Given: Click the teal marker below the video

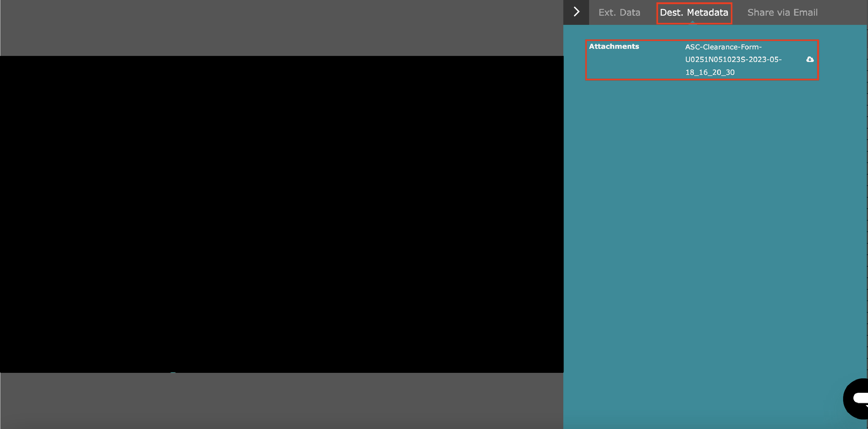Looking at the screenshot, I should [x=173, y=373].
